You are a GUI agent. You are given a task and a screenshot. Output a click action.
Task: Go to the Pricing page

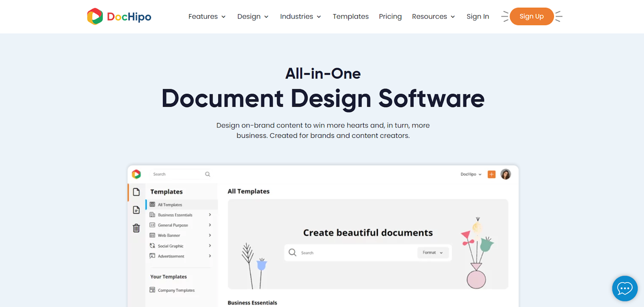pos(390,16)
